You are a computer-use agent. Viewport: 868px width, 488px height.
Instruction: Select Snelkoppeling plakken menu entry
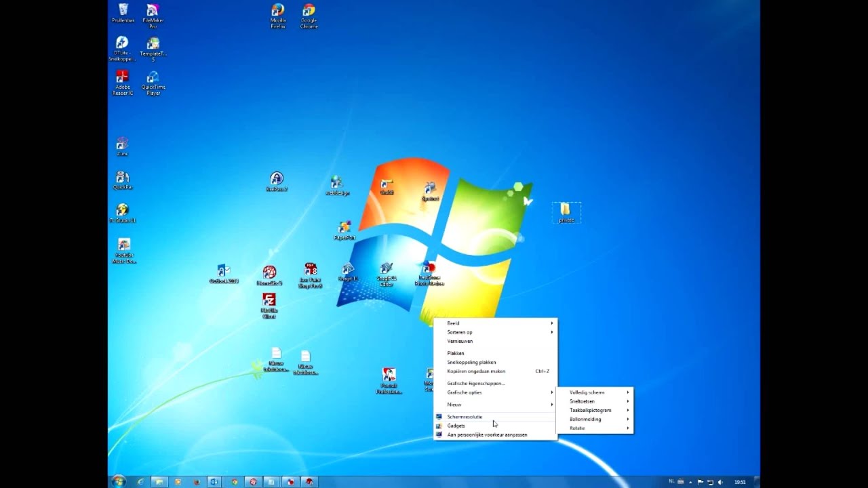[496, 362]
